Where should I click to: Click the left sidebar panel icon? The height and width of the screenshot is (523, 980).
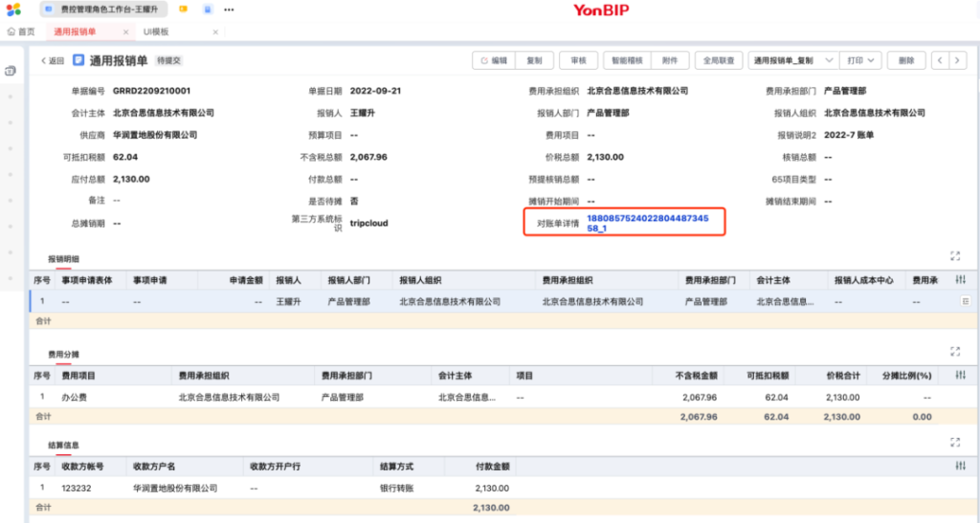coord(10,71)
